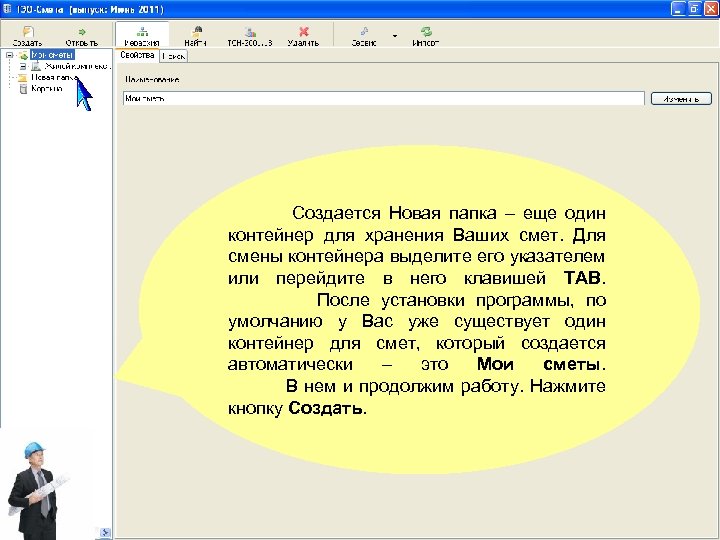Open the dropdown arrow next to Сервис
The image size is (720, 540).
(x=394, y=36)
